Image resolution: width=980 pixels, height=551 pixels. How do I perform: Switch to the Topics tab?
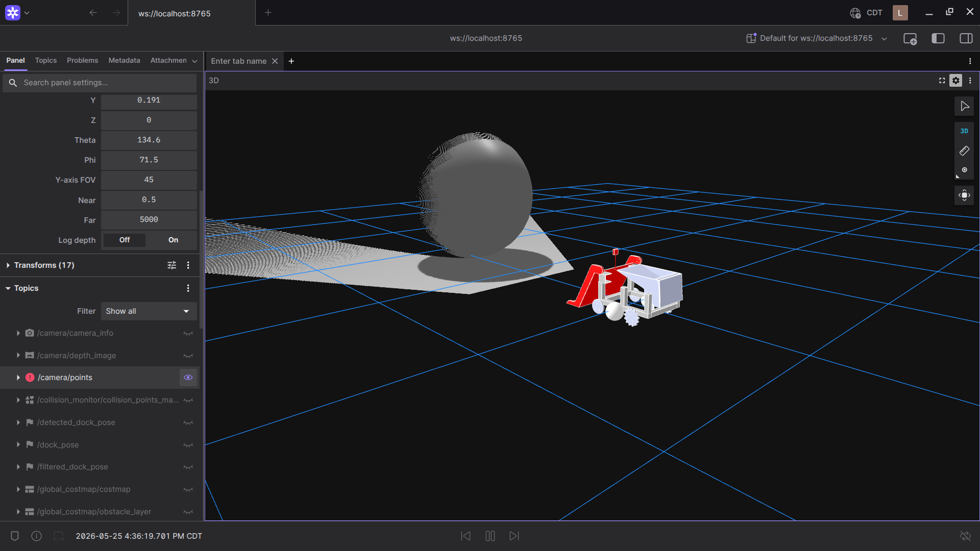[x=46, y=60]
